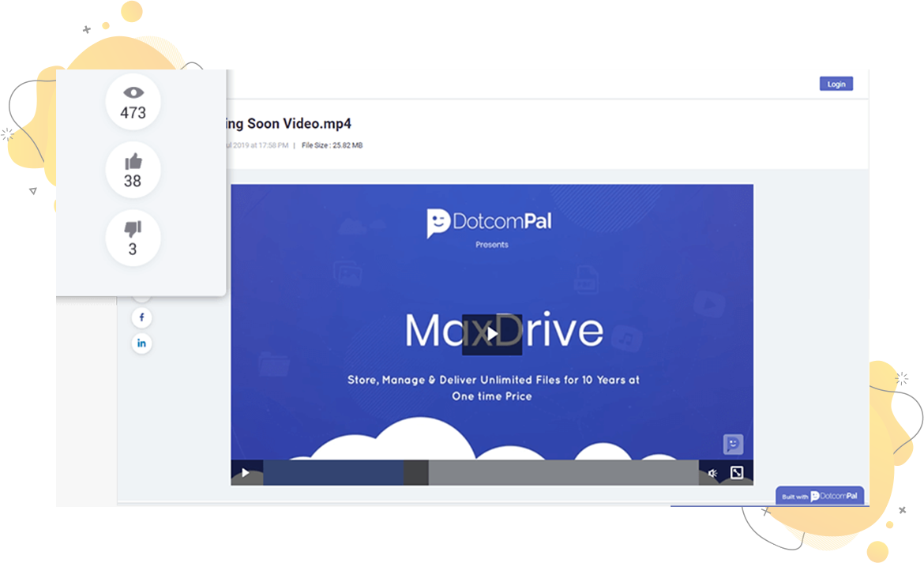Enter fullscreen using the expand icon

(x=736, y=473)
